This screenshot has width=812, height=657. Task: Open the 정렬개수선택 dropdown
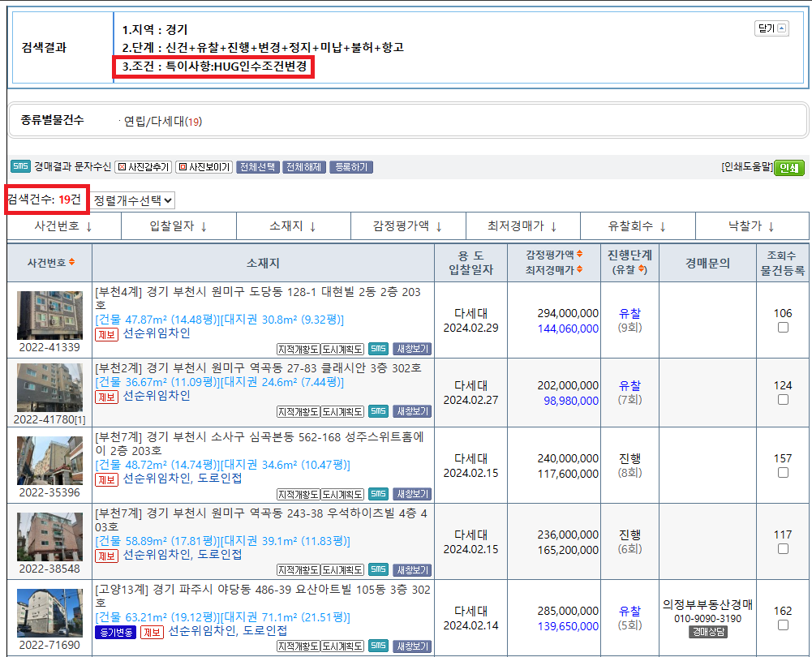pyautogui.click(x=133, y=200)
